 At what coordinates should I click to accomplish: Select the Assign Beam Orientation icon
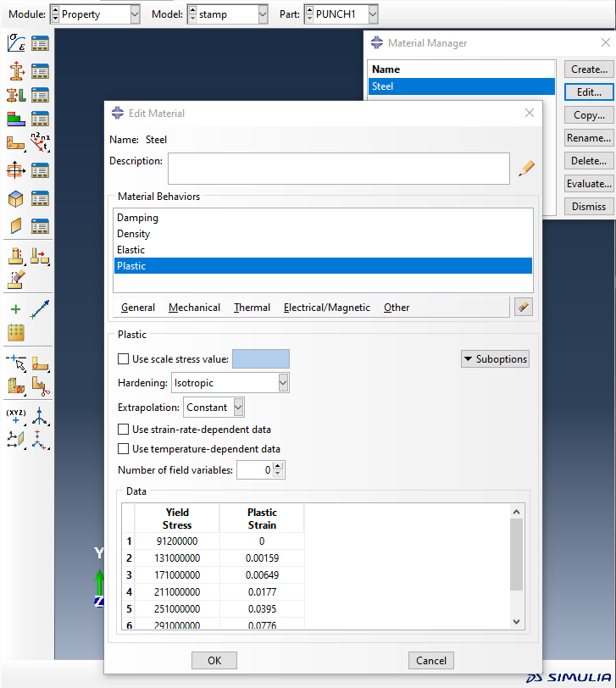16,143
